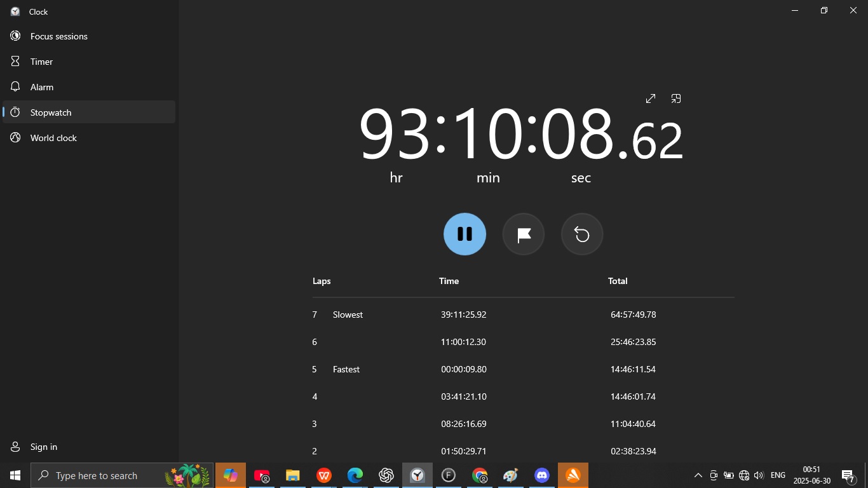Open taskbar date and time
The height and width of the screenshot is (488, 868).
(812, 475)
